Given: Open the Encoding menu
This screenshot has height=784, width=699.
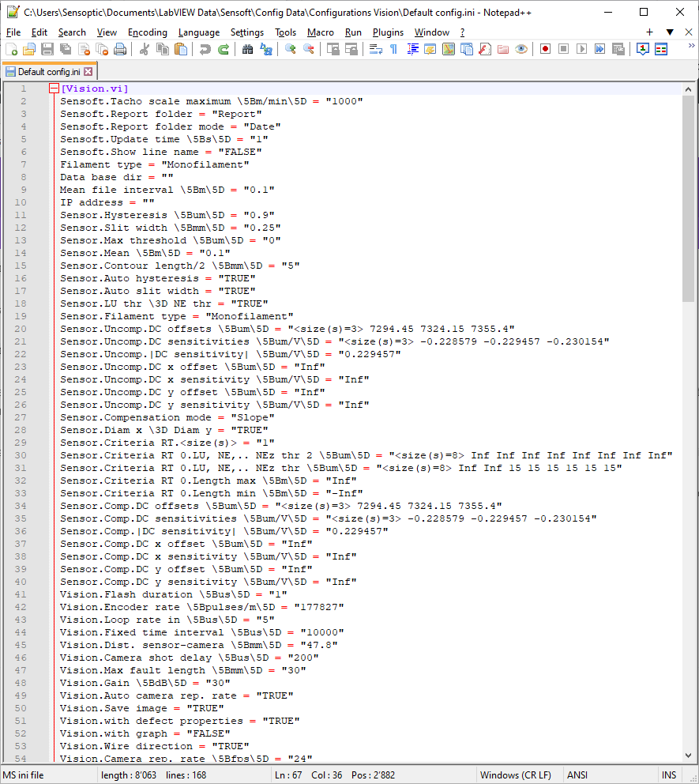Looking at the screenshot, I should [x=148, y=32].
